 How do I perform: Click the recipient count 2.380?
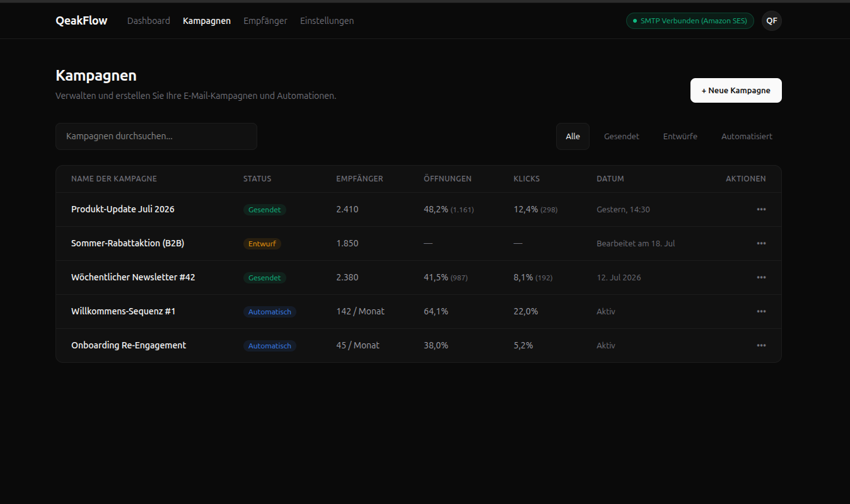click(347, 277)
